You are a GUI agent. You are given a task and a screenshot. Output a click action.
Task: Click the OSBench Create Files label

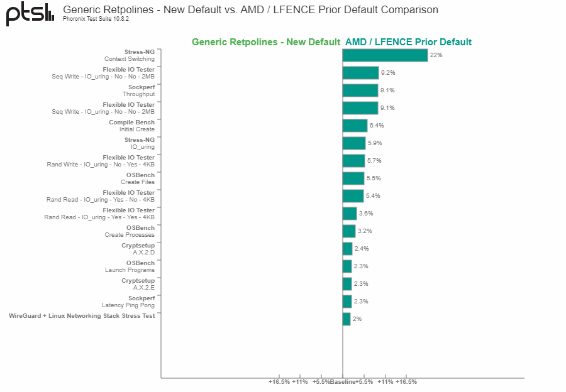138,178
